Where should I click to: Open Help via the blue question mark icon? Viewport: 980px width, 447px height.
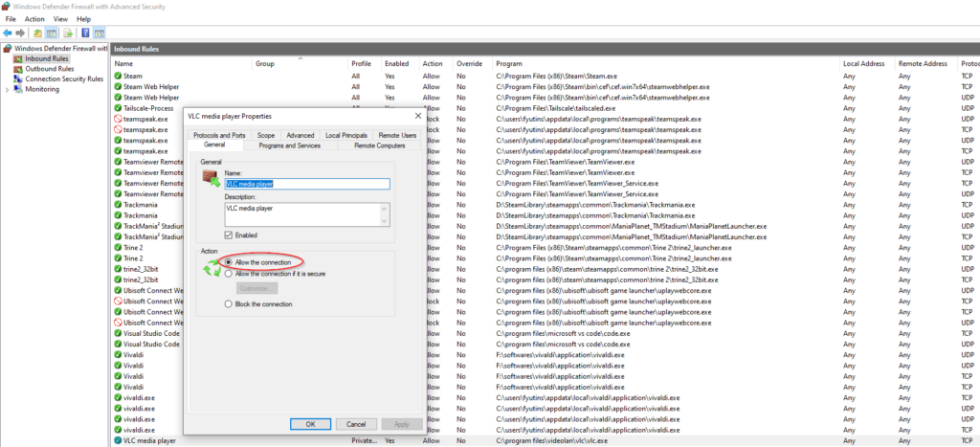[84, 33]
